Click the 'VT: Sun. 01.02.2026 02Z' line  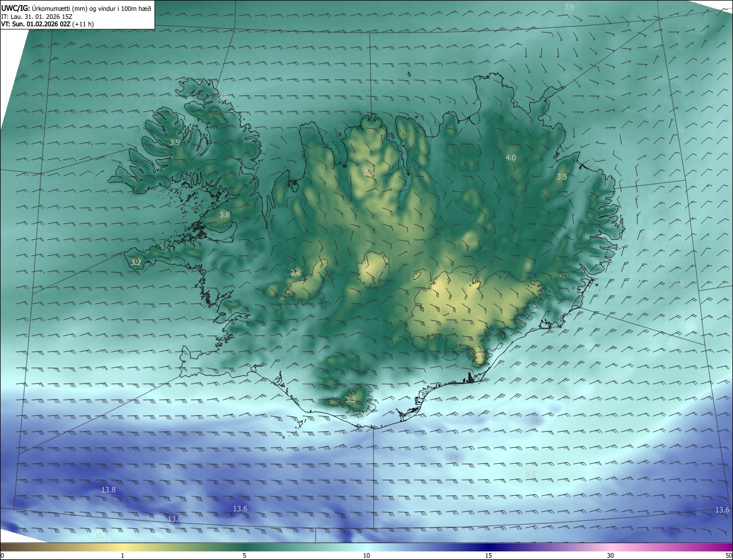(x=36, y=25)
